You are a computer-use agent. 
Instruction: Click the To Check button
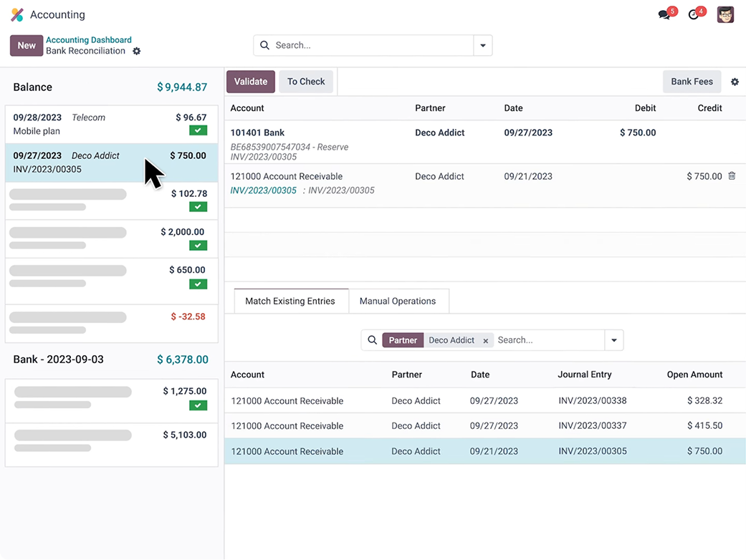coord(306,82)
